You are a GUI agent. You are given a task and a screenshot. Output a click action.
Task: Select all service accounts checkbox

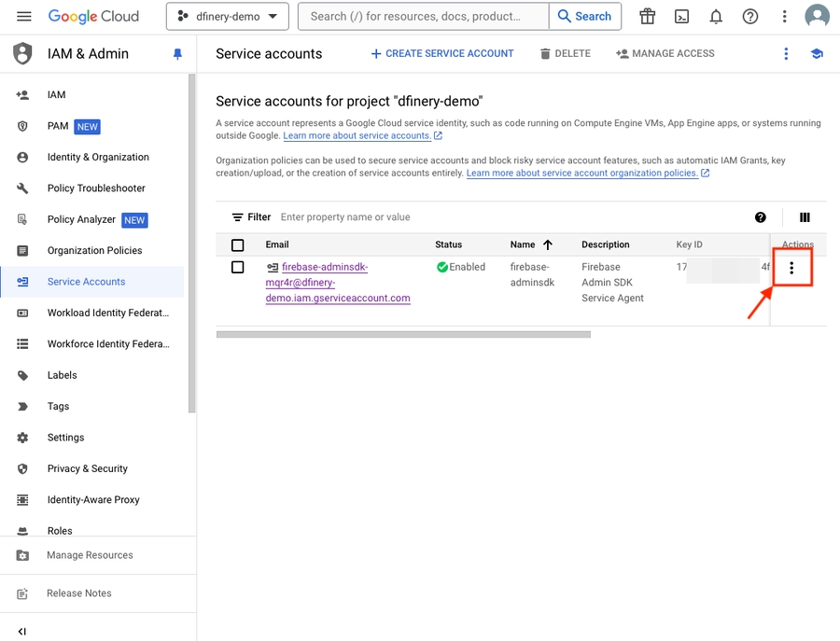pos(237,245)
